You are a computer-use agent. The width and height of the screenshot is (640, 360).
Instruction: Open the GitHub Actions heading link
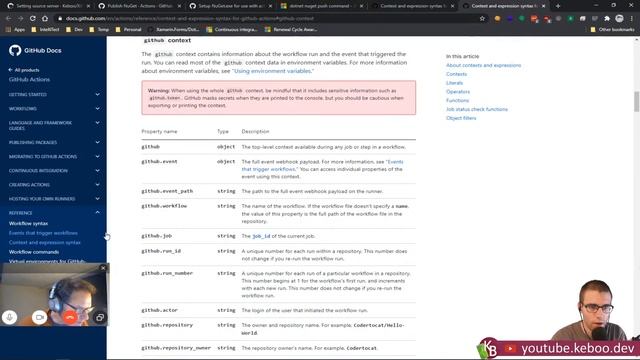[29, 80]
